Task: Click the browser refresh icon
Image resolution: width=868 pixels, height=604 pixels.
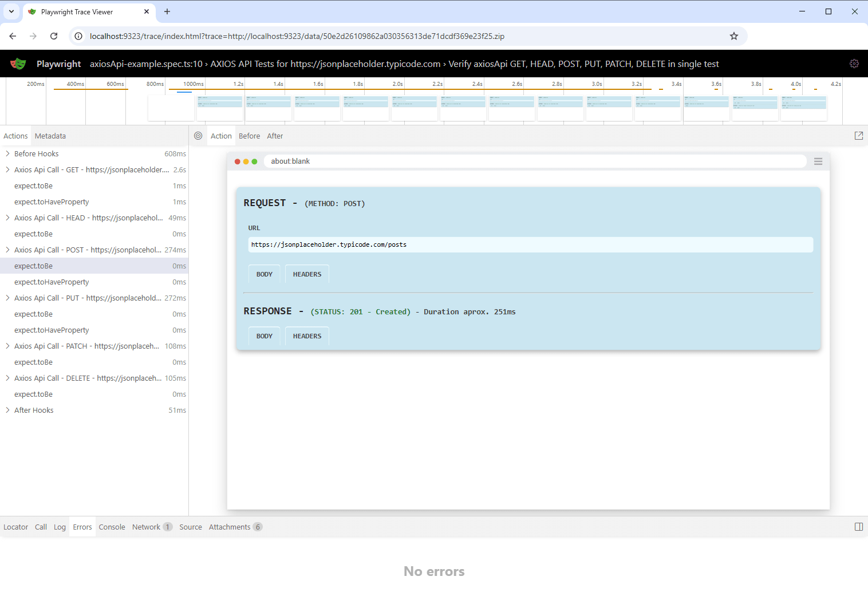Action: 54,36
